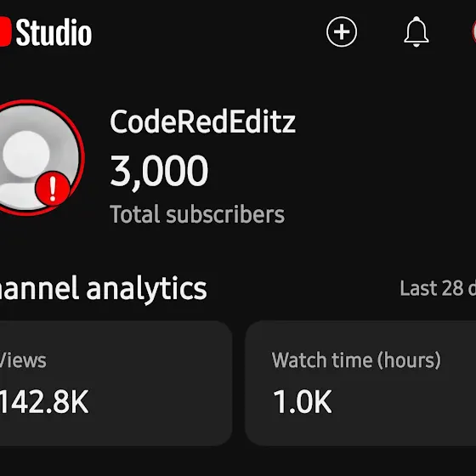Open the notifications bell
This screenshot has width=476, height=476.
416,31
